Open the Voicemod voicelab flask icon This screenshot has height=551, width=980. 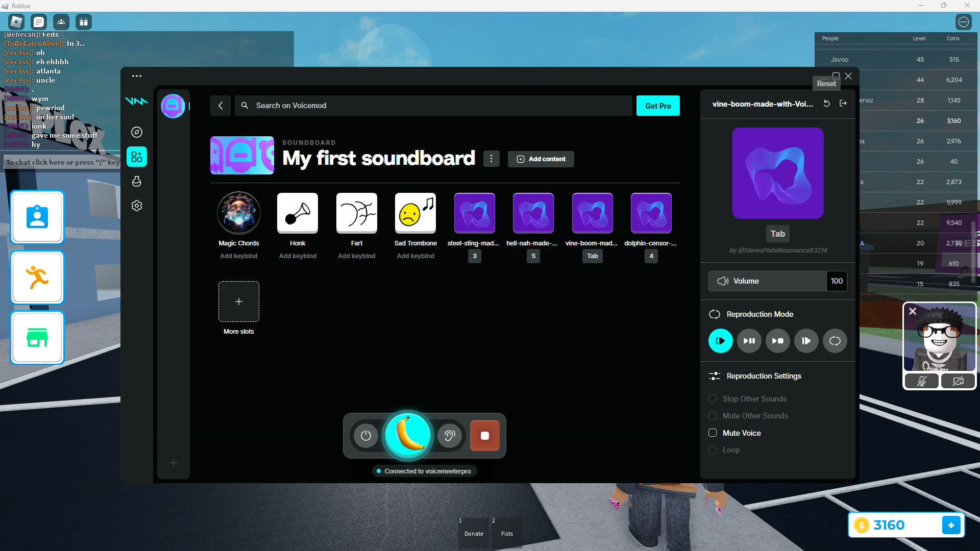(137, 181)
